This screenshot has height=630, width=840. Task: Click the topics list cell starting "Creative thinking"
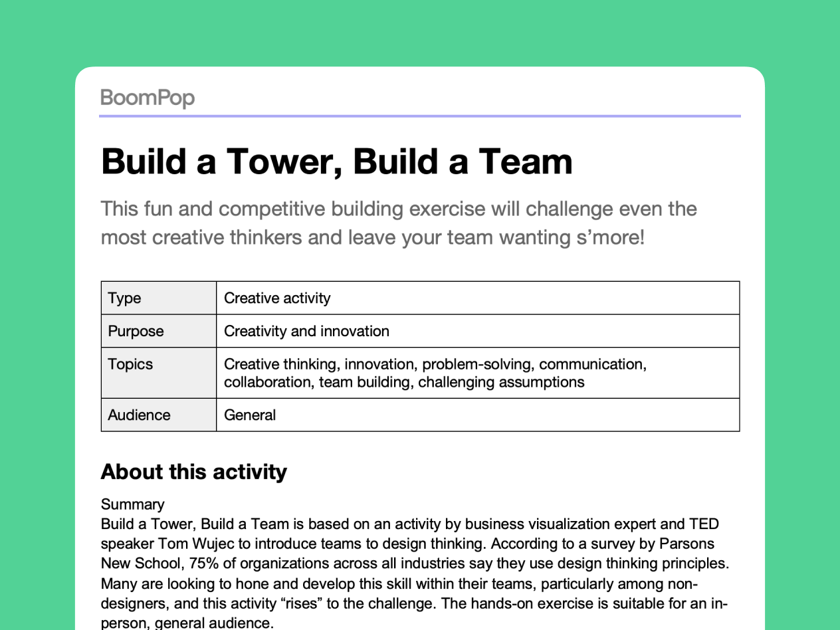pyautogui.click(x=478, y=373)
